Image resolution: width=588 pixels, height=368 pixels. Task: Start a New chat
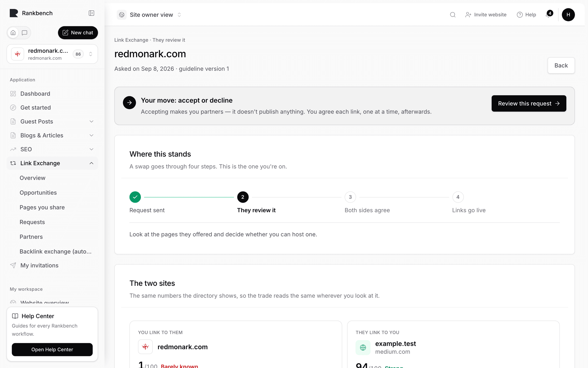pos(78,33)
